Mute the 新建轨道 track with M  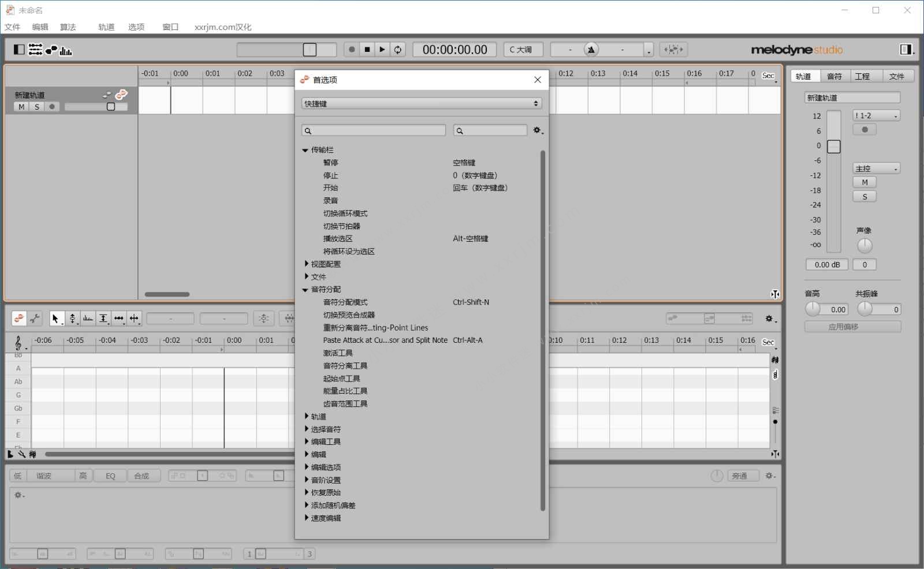pyautogui.click(x=21, y=107)
